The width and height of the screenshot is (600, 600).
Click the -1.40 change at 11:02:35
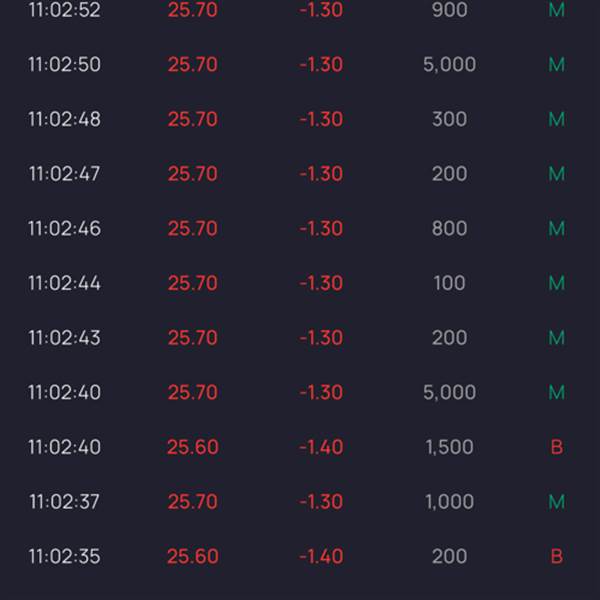pos(321,556)
